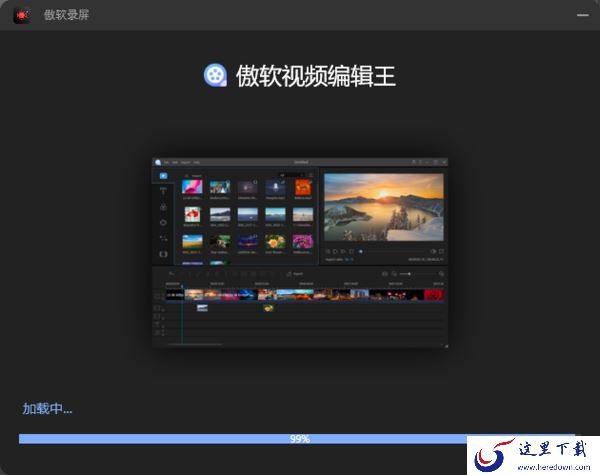The image size is (600, 475).
Task: Click the red 傲软录屏 app icon
Action: (x=22, y=15)
